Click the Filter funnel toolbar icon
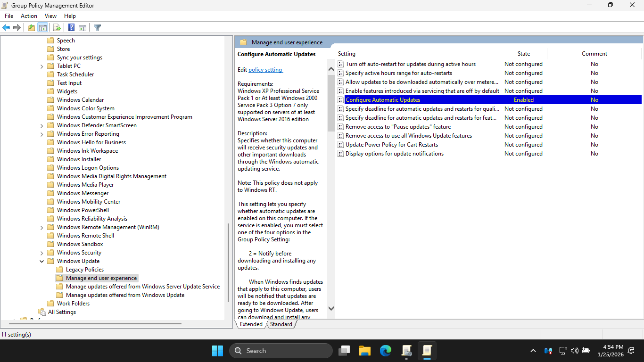The image size is (644, 362). (x=98, y=28)
